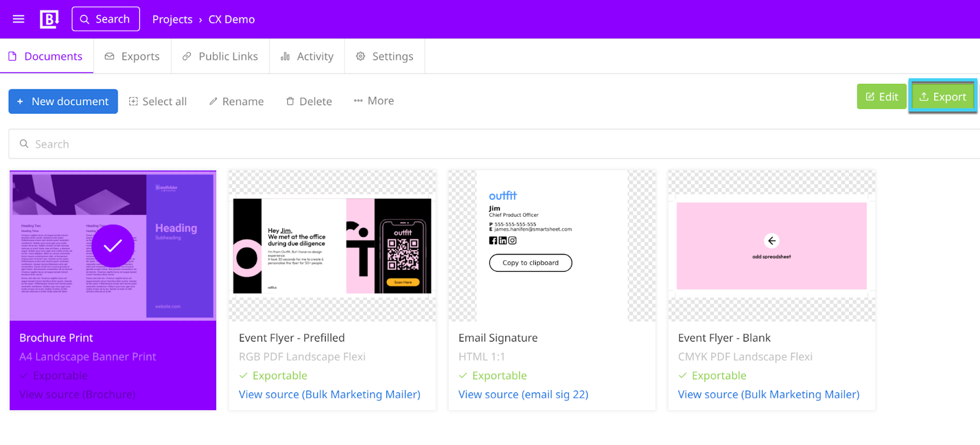Click the Delete trash button

(309, 102)
